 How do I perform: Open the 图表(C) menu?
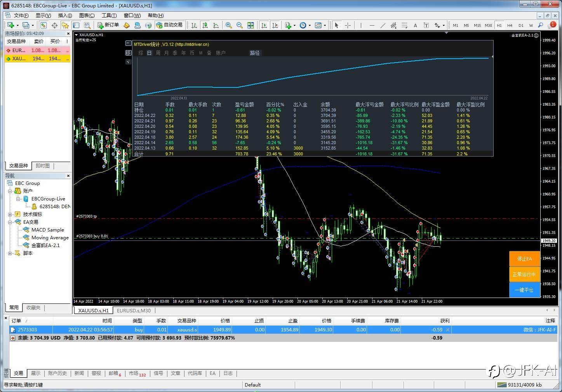[87, 16]
